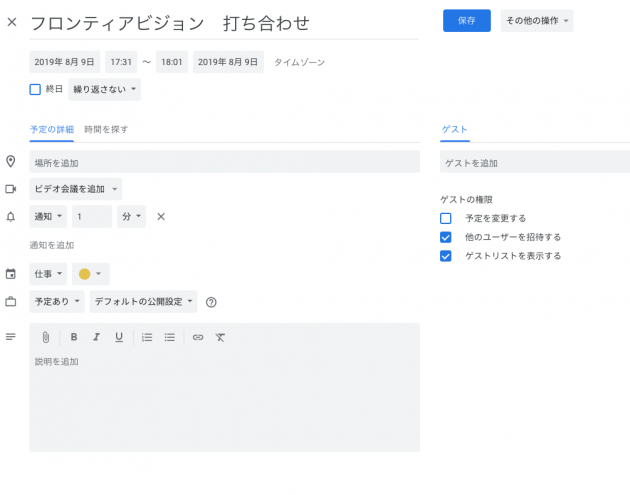
Task: Apply underline formatting in description
Action: (119, 337)
